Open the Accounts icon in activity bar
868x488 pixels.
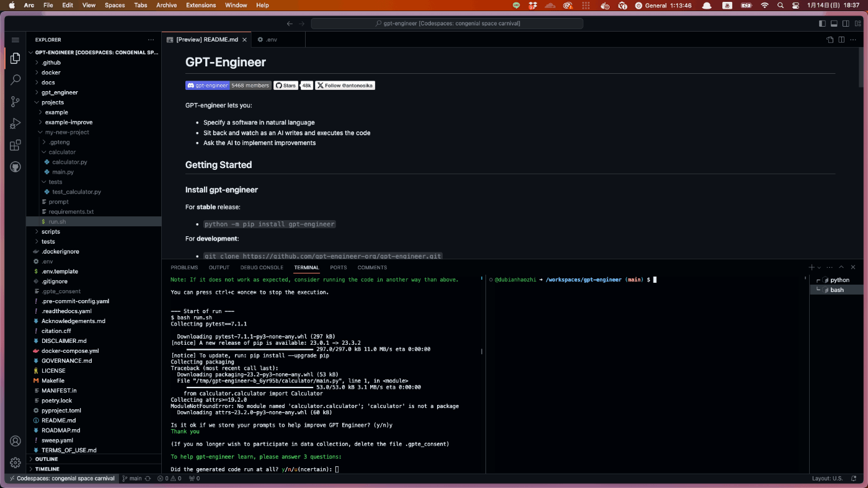(x=15, y=441)
